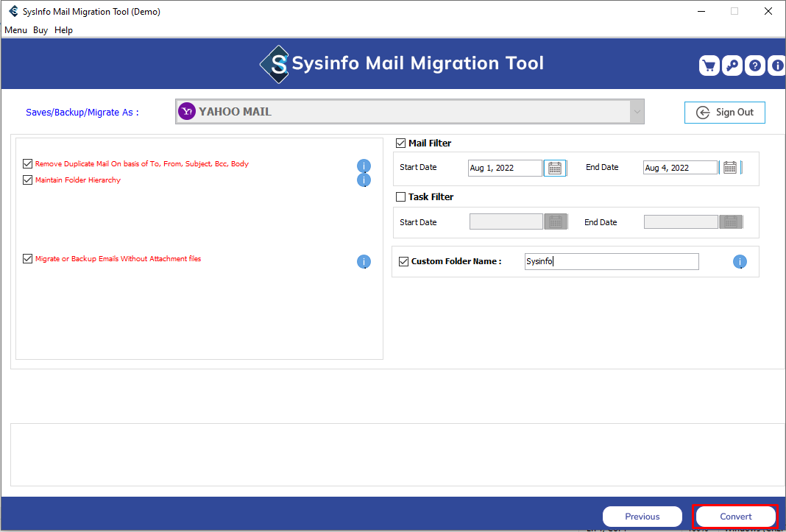786x532 pixels.
Task: Enable the Task Filter checkbox
Action: (x=401, y=197)
